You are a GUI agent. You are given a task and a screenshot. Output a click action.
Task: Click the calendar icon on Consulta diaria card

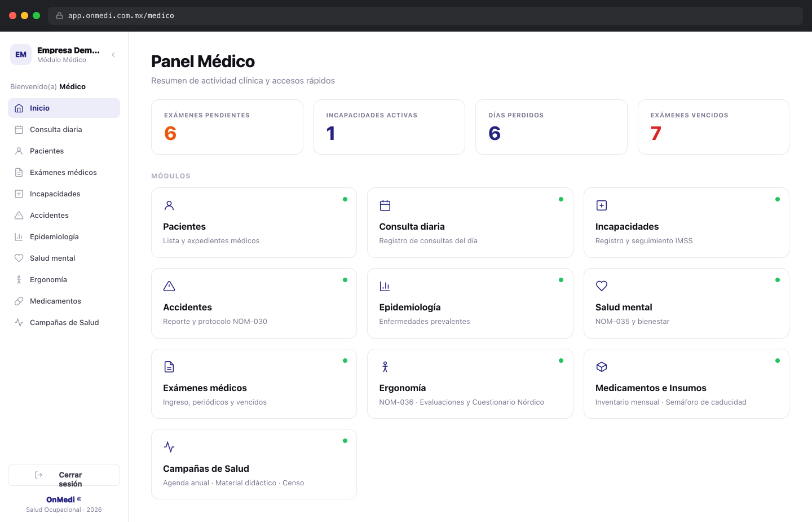[x=385, y=205]
